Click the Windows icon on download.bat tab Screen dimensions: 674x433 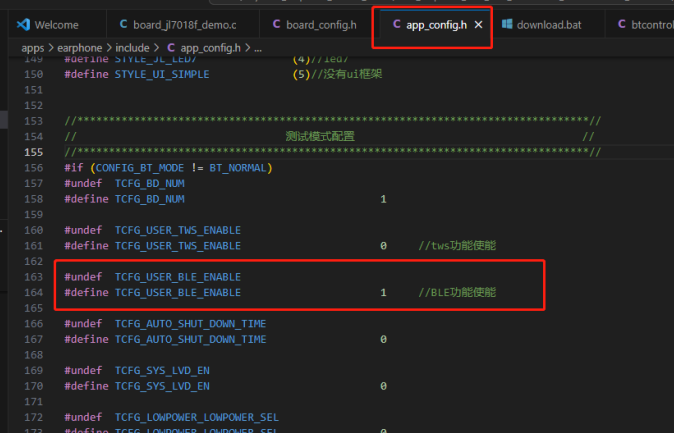coord(507,24)
